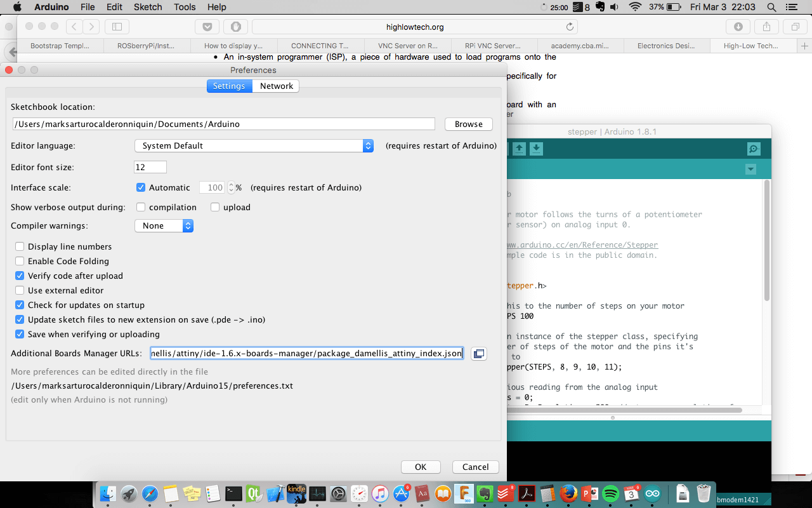
Task: Open the Kindle app in the Dock
Action: point(296,493)
